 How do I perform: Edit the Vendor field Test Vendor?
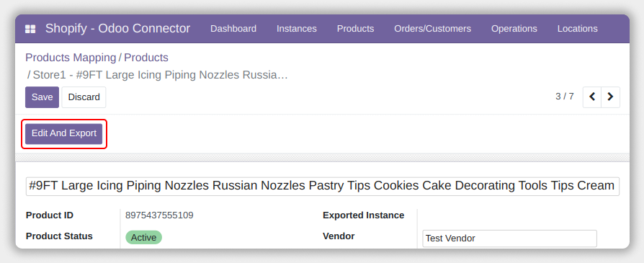(509, 239)
